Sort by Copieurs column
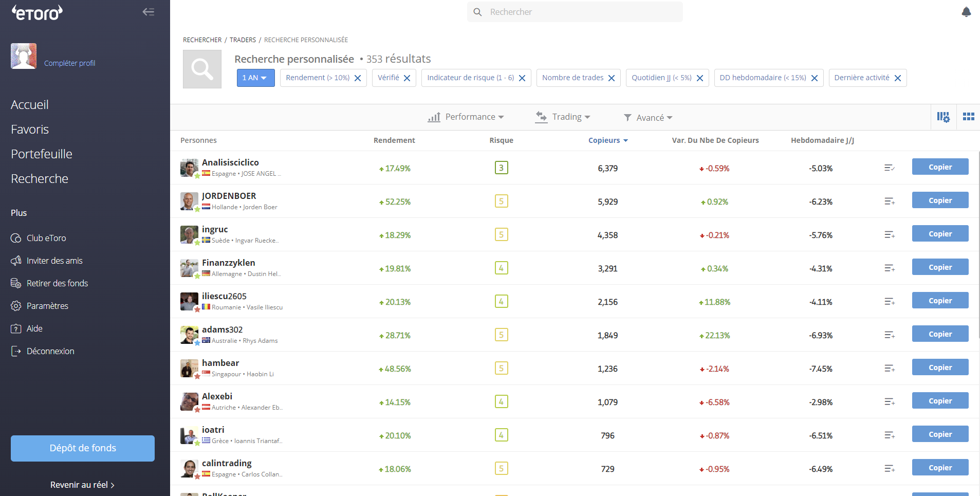The image size is (980, 496). tap(608, 140)
